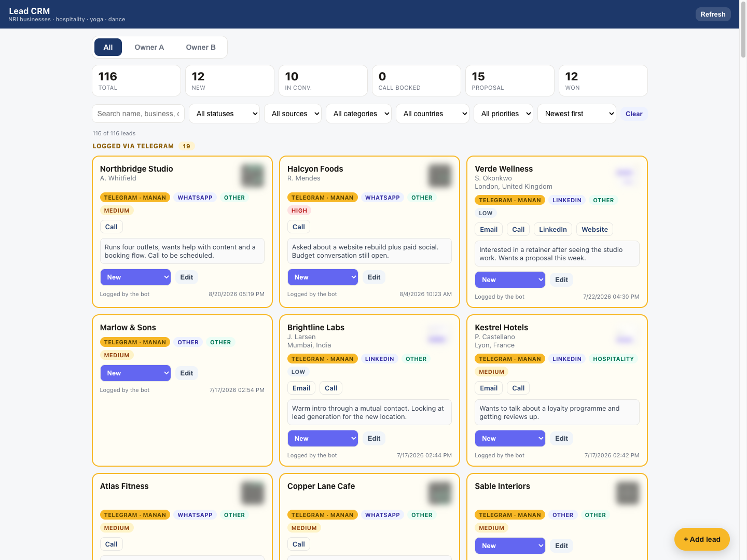
Task: Open the All statuses dropdown
Action: coord(224,114)
